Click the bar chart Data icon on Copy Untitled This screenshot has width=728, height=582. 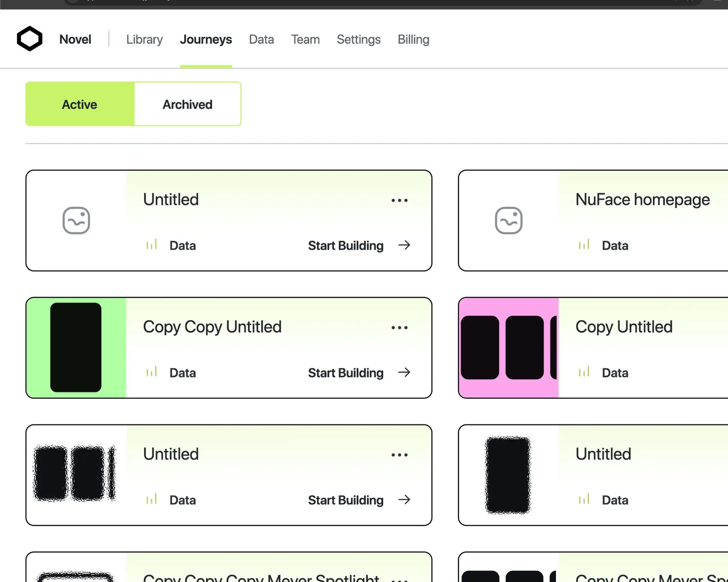(584, 372)
